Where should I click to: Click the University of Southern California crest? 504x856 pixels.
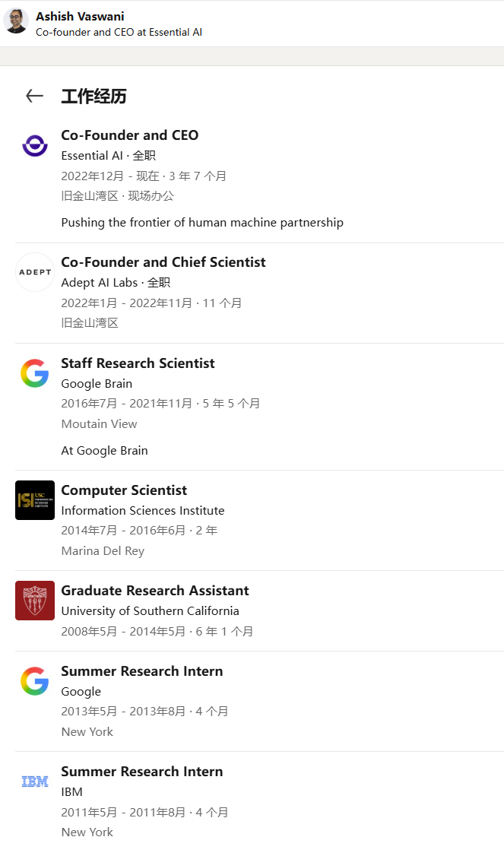[x=35, y=601]
